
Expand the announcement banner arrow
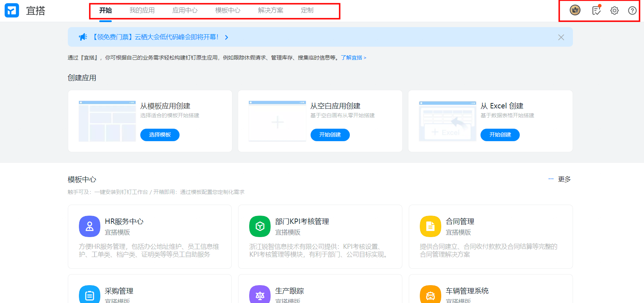226,37
